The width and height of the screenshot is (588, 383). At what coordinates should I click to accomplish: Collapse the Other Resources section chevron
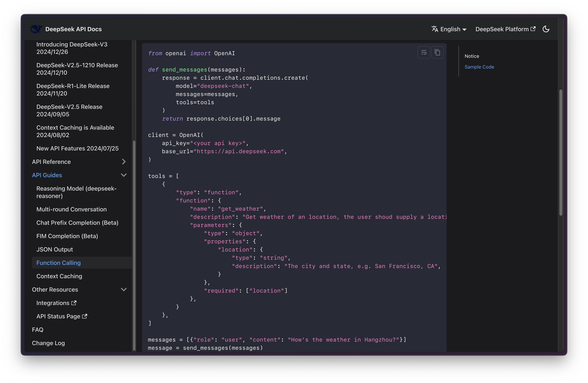pos(124,289)
